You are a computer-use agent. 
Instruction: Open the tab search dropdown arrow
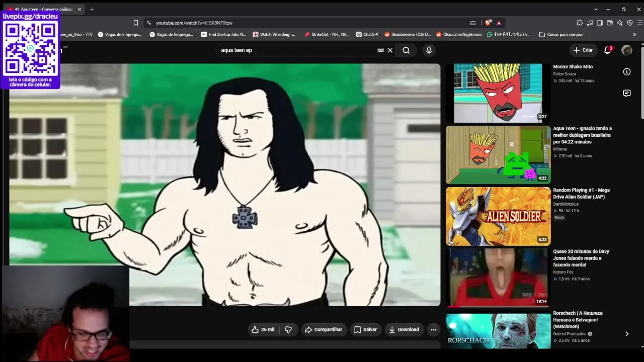pyautogui.click(x=596, y=9)
